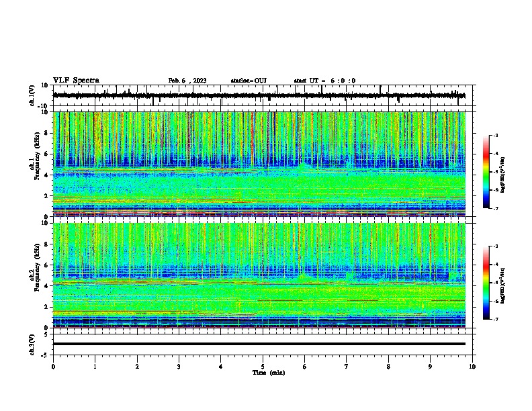Click time axis tick label 3

pyautogui.click(x=179, y=367)
